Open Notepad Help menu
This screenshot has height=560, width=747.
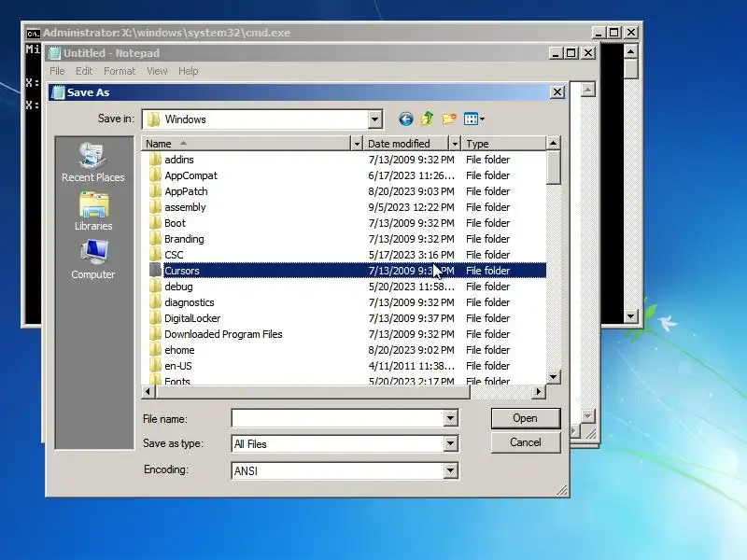pos(189,71)
